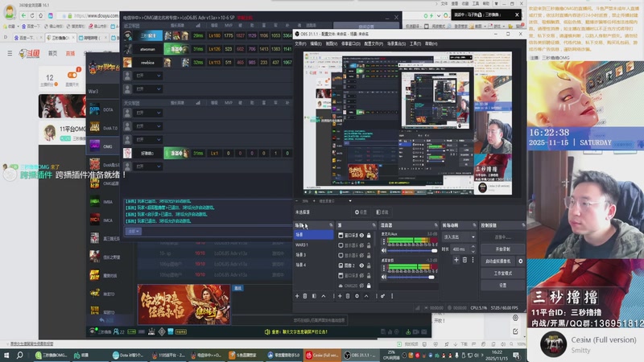Open chat channel dropdown below system messages

coord(134,232)
